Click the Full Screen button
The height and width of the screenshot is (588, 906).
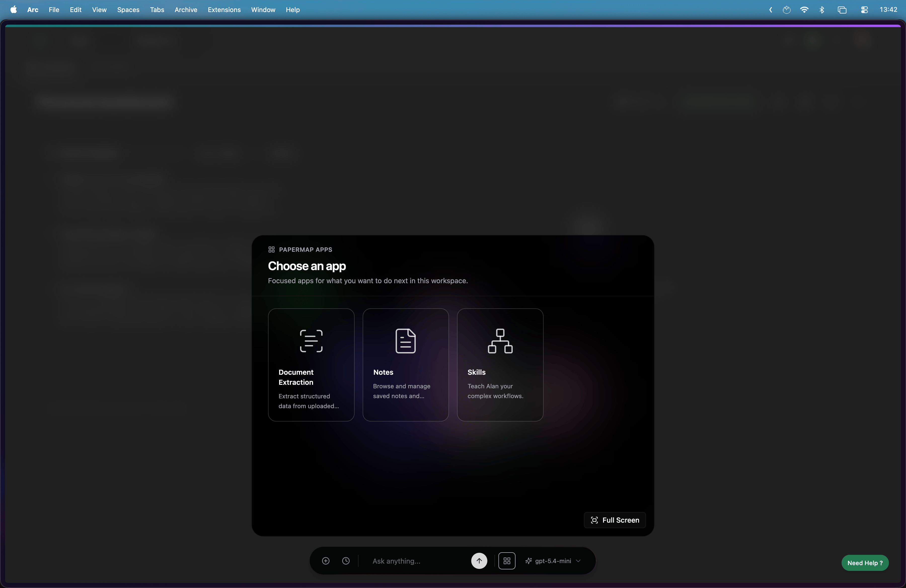coord(614,520)
